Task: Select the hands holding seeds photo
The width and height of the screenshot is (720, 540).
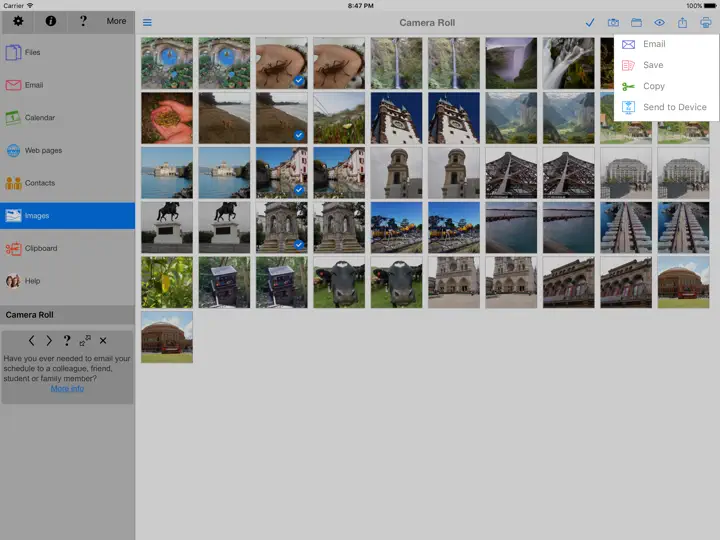Action: 167,118
